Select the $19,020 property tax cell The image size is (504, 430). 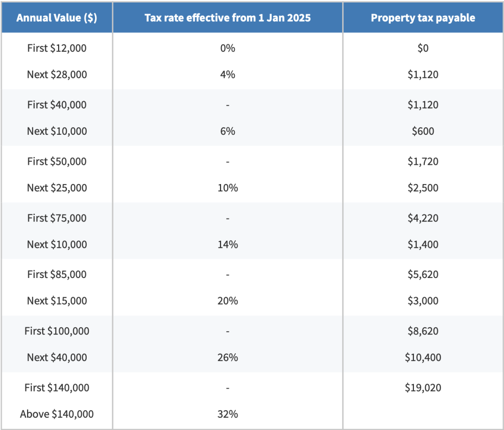click(423, 388)
